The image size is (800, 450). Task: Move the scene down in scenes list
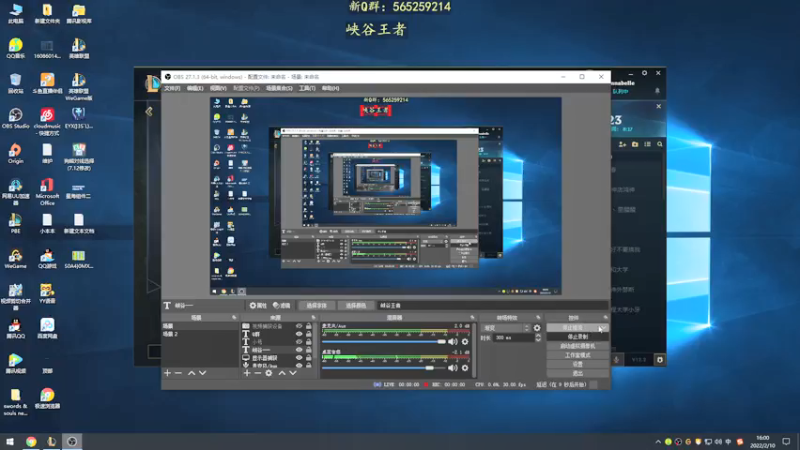point(203,373)
